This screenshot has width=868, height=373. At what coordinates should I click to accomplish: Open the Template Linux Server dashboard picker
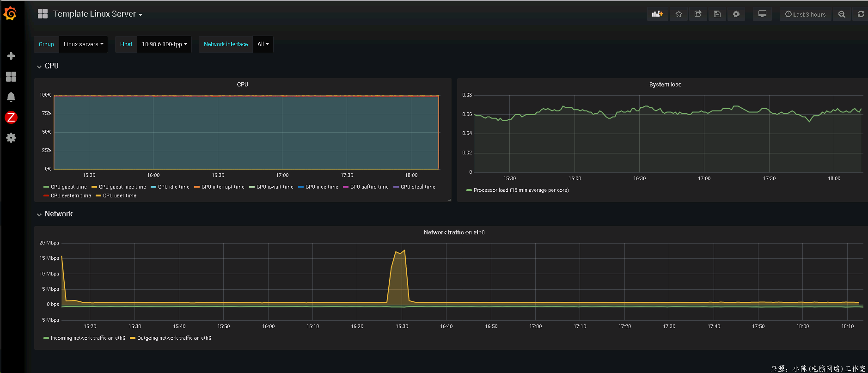[98, 14]
